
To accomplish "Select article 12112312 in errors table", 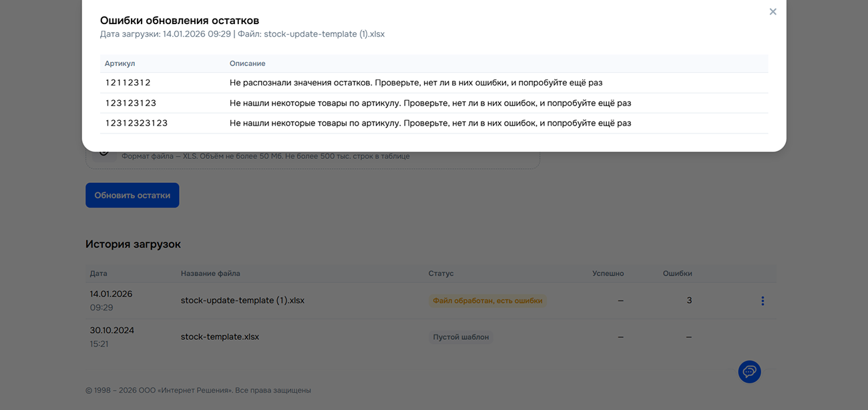I will coord(128,83).
